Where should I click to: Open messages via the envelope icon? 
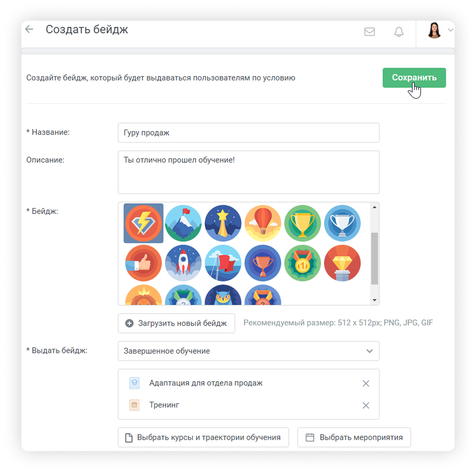(369, 32)
